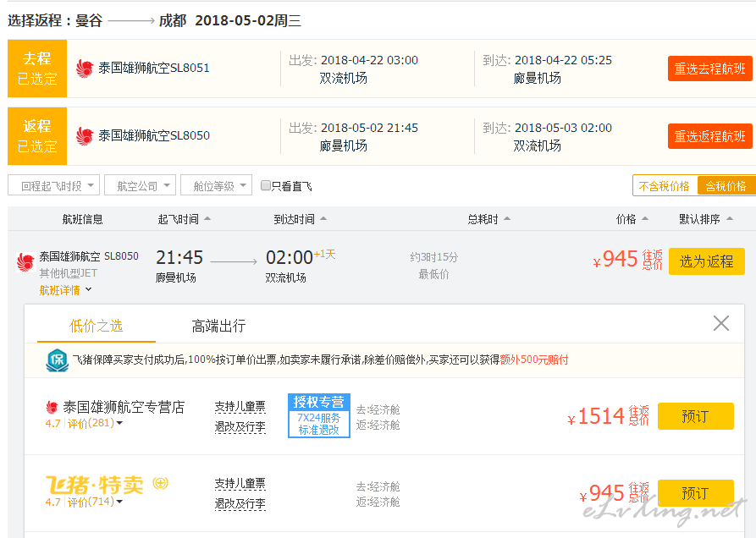Expand 评价(281) reviews dropdown

tap(95, 423)
